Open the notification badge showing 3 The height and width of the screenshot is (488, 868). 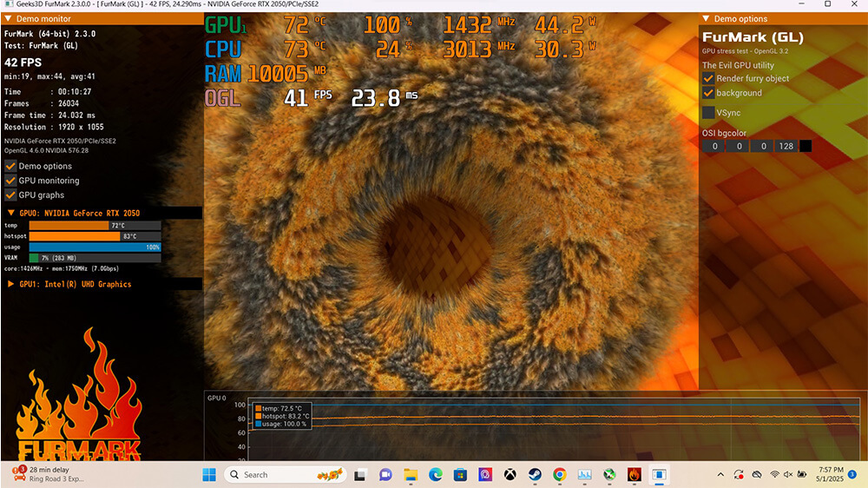tap(852, 474)
